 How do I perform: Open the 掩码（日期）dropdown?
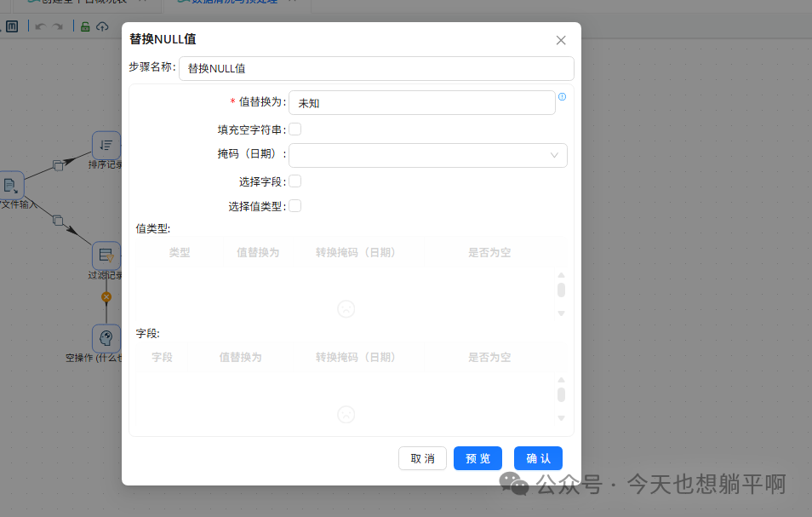click(x=428, y=155)
